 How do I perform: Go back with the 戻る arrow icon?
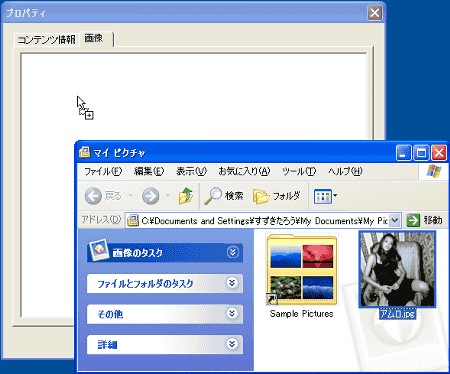pos(93,196)
